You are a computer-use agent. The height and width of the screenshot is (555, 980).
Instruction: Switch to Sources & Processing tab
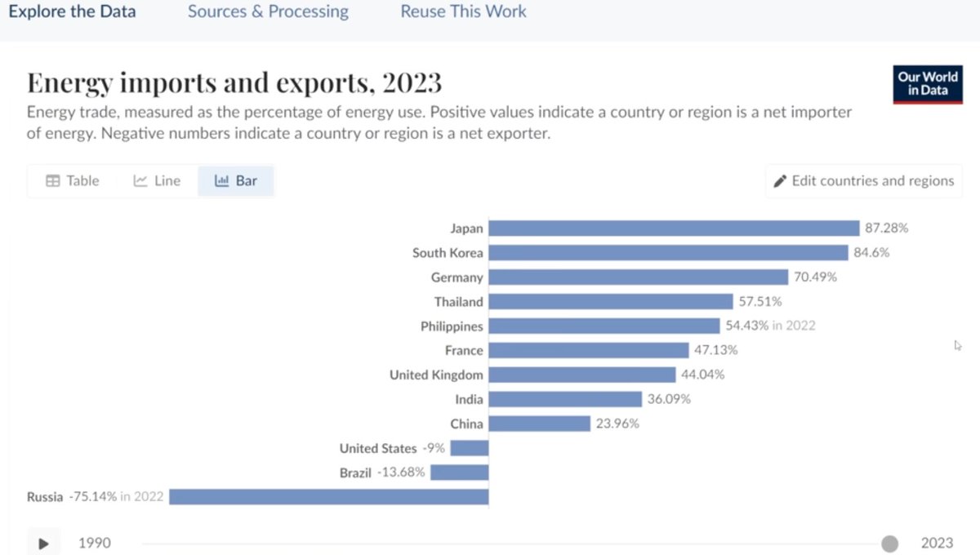coord(268,12)
